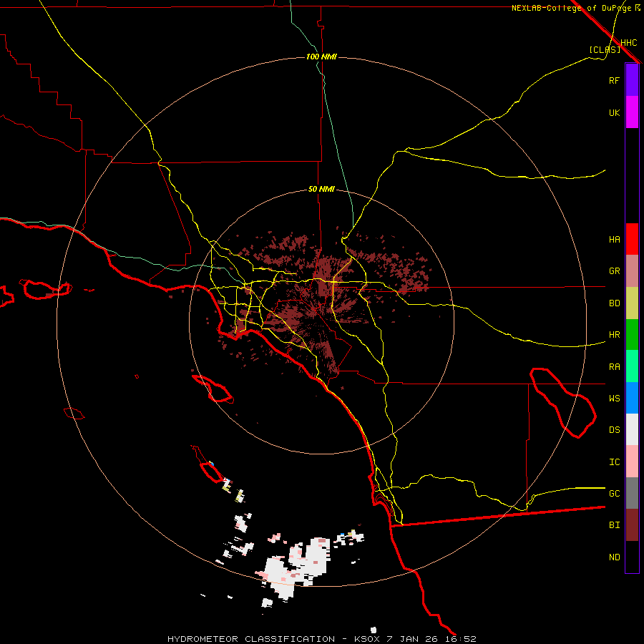Click the GR legend label
This screenshot has width=644, height=644.
(614, 270)
